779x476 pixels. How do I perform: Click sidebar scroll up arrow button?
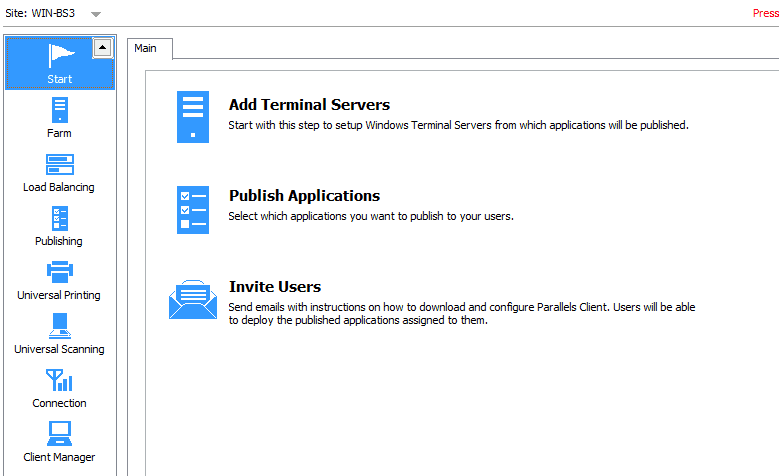pos(102,48)
